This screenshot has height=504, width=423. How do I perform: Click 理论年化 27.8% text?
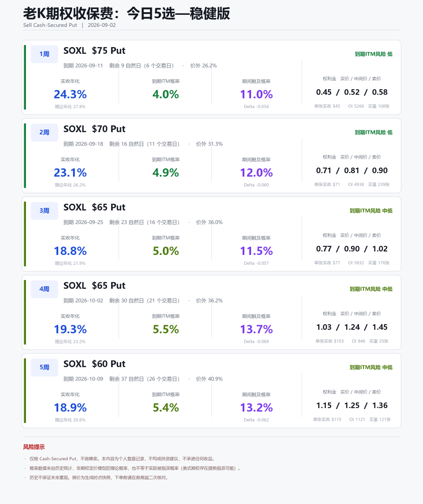pyautogui.click(x=70, y=107)
